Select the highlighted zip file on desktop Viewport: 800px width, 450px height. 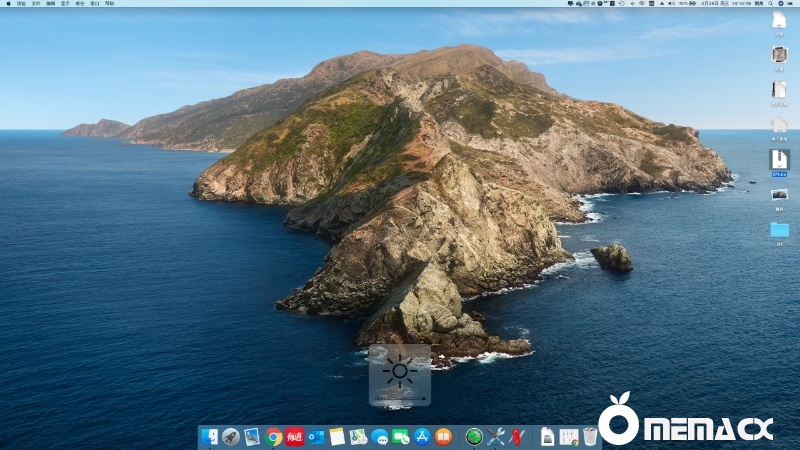(x=779, y=159)
